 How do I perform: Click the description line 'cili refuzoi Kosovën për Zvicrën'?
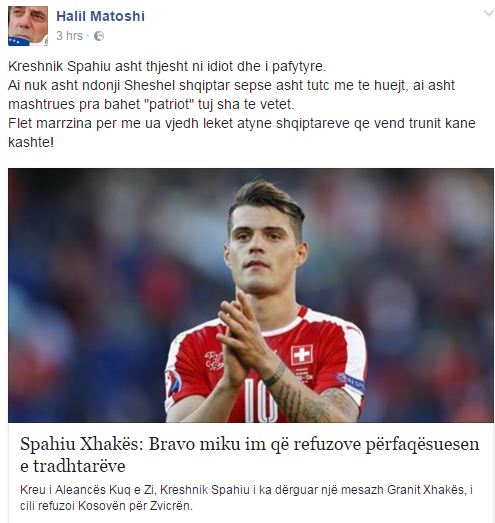pos(106,506)
